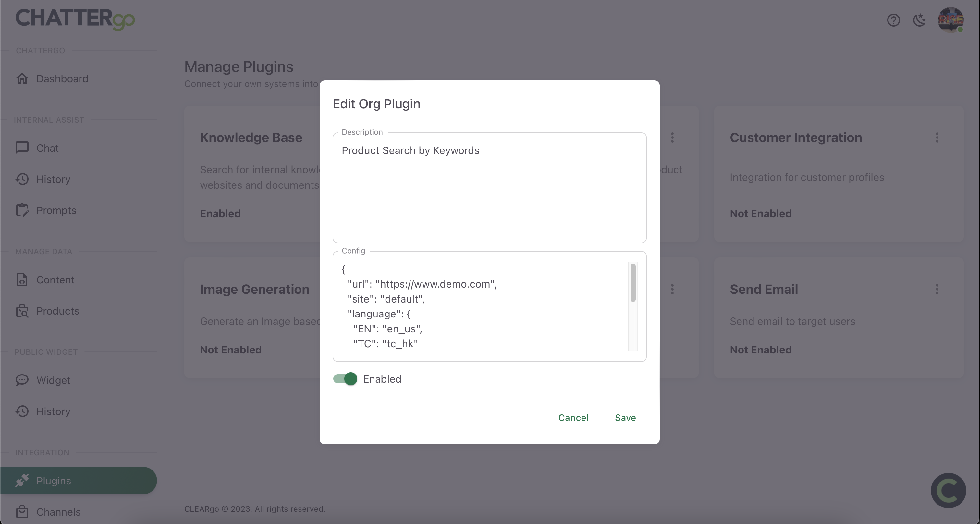
Task: Click "Integration for customer profiles" text
Action: click(807, 178)
